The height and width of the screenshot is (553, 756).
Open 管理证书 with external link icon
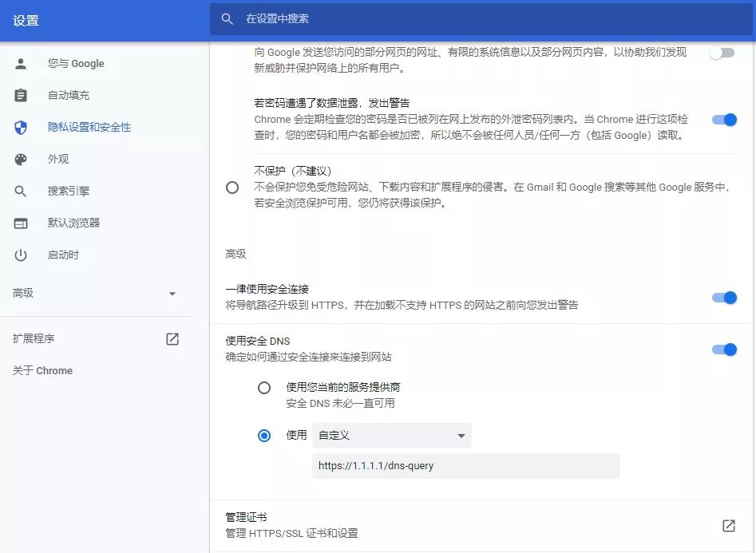pos(727,526)
